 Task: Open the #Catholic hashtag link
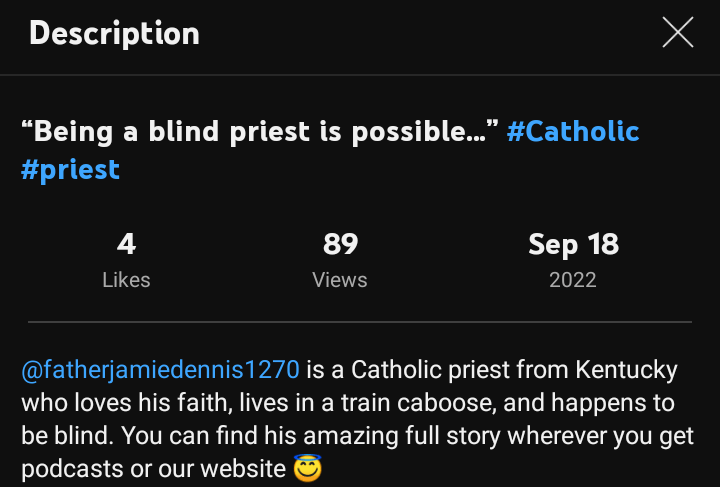click(573, 131)
